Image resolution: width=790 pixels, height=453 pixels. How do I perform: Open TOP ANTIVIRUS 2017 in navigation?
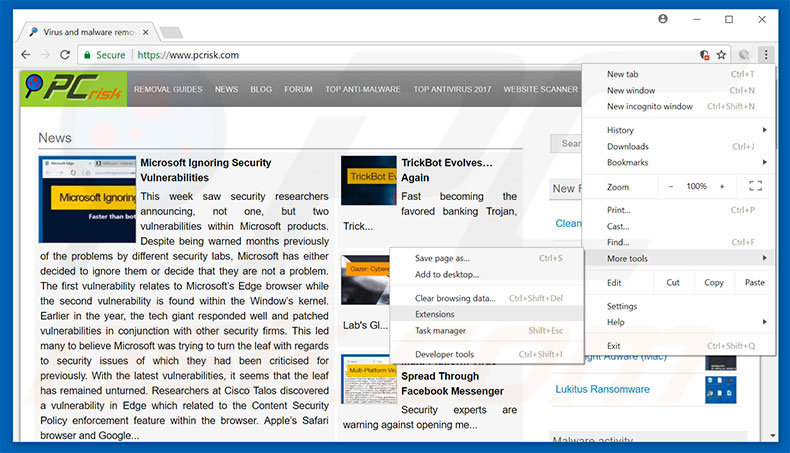pos(452,89)
